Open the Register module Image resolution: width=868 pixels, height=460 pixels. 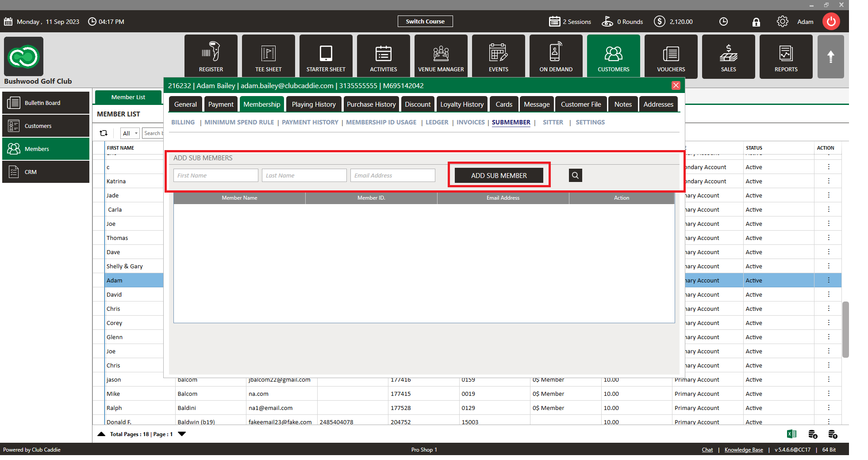[211, 56]
